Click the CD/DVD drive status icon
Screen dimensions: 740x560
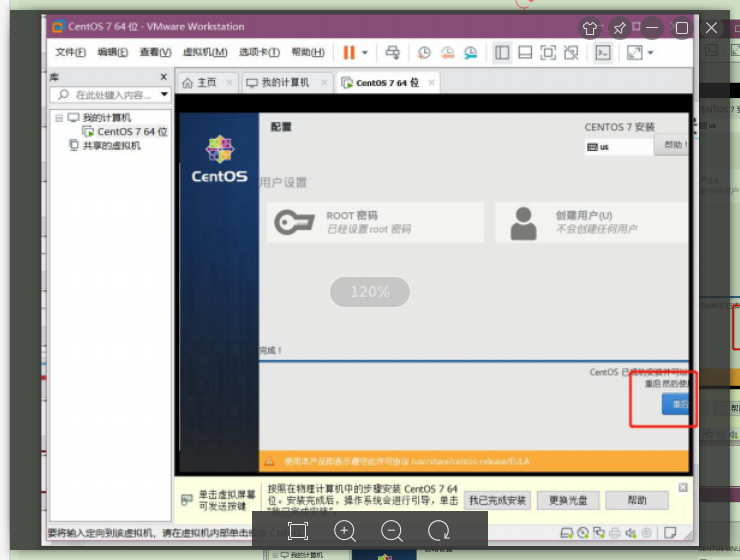[583, 533]
